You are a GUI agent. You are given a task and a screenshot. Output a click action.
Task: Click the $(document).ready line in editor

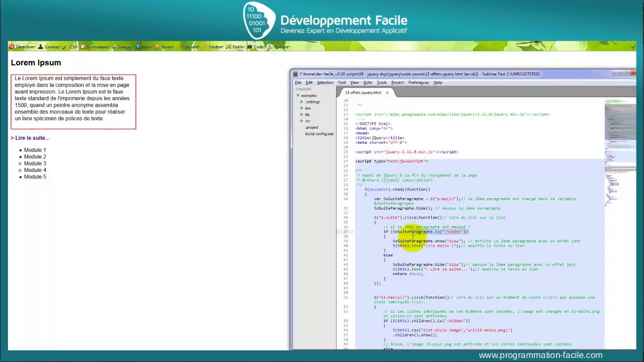pyautogui.click(x=397, y=190)
